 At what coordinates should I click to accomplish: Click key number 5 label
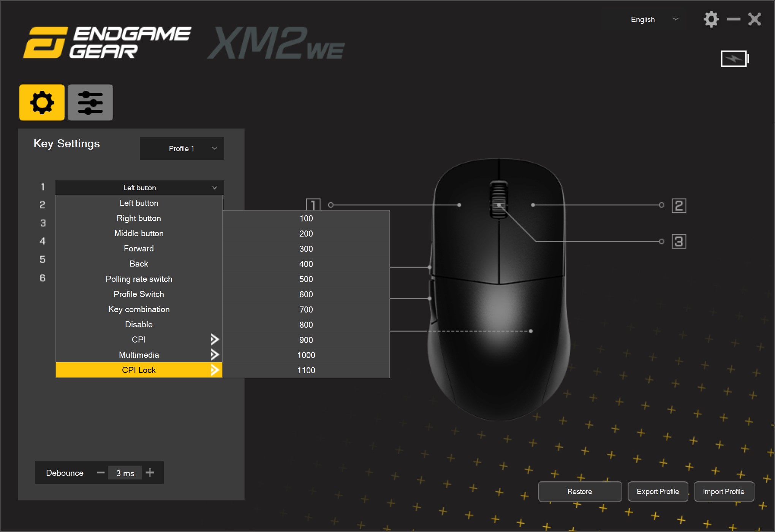coord(43,259)
